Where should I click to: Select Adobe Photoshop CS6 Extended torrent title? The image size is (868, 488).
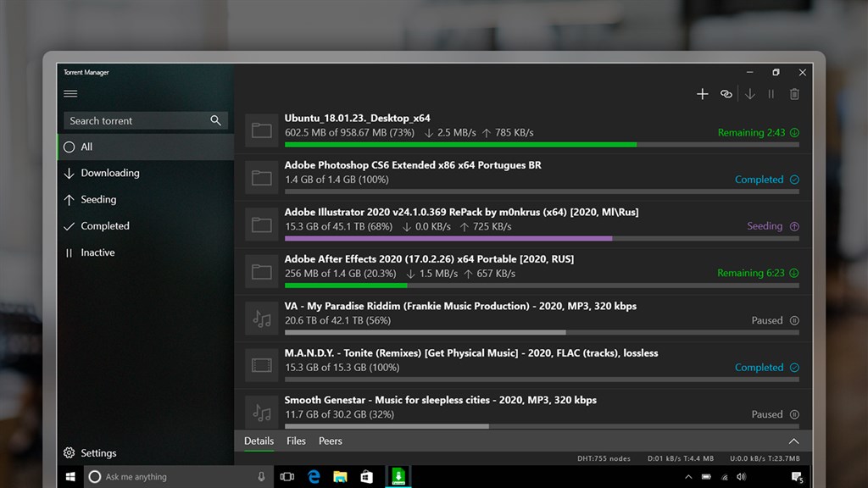(x=413, y=165)
